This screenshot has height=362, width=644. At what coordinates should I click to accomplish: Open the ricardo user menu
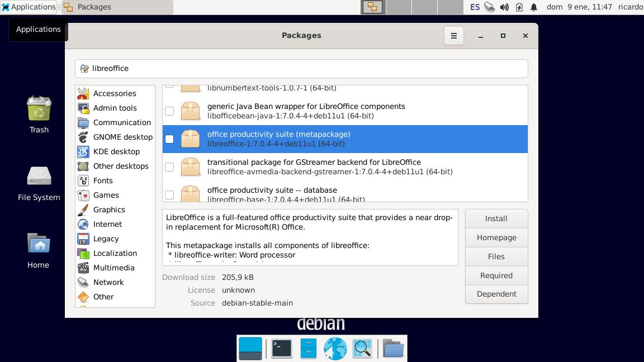631,7
